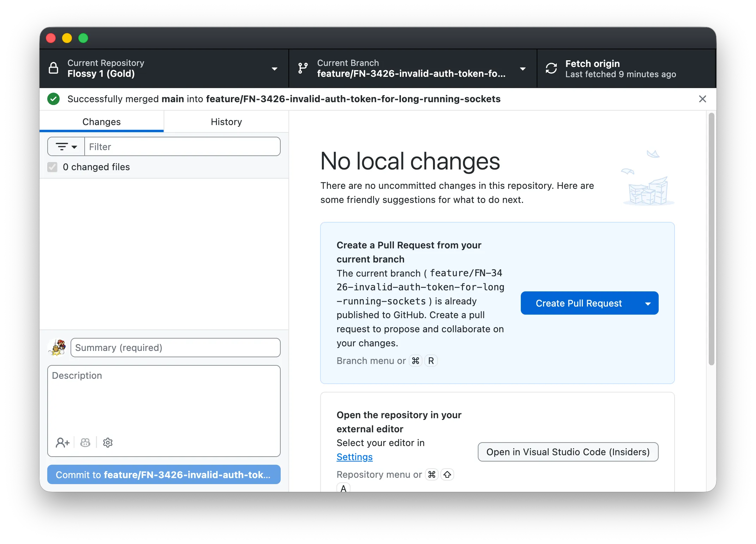Click the truncated feature/FN-3426 branch name
Image resolution: width=756 pixels, height=544 pixels.
[411, 74]
